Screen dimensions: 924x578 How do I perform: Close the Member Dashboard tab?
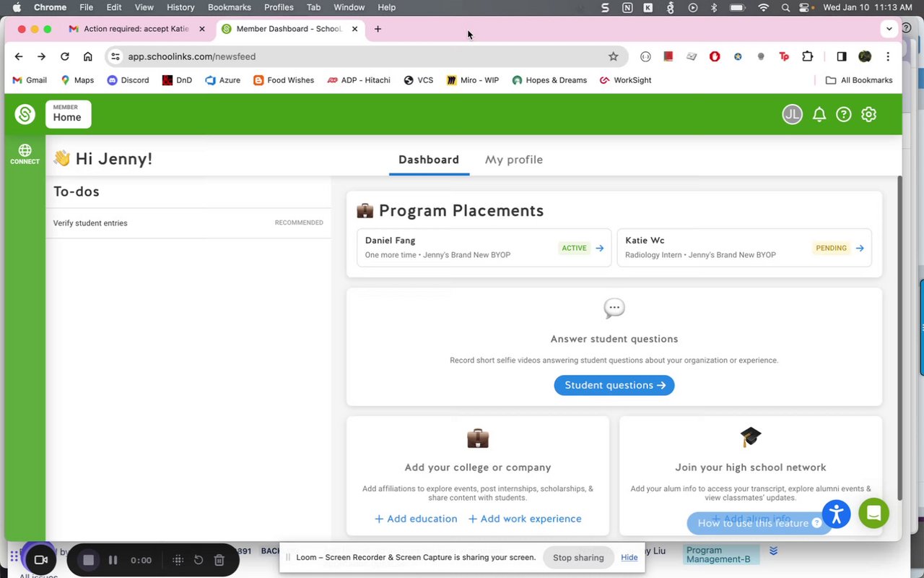point(354,29)
